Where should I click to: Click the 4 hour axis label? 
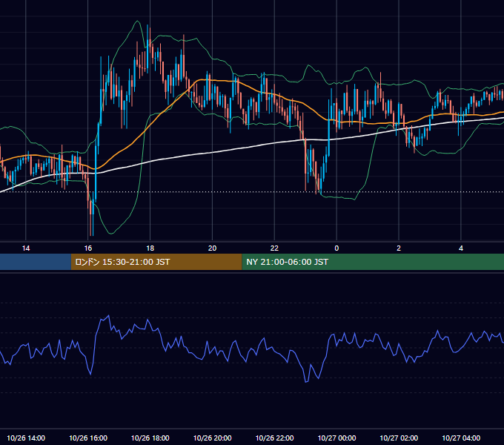(x=461, y=248)
